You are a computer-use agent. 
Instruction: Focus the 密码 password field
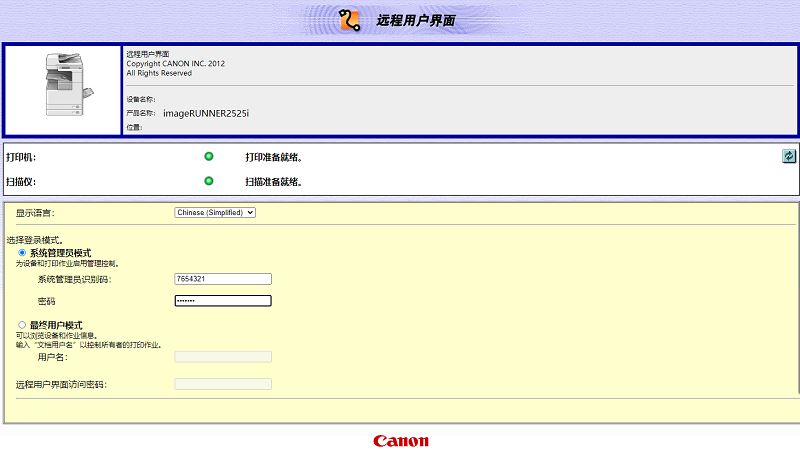(223, 301)
